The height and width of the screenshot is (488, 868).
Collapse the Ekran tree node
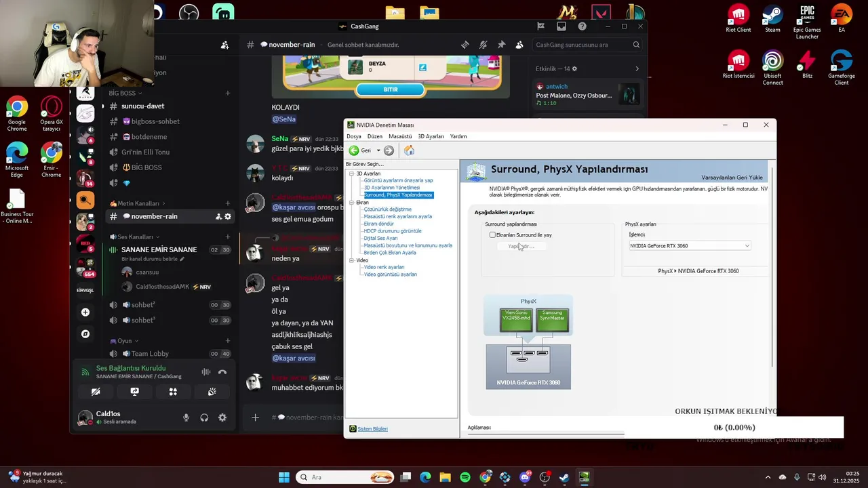point(352,203)
